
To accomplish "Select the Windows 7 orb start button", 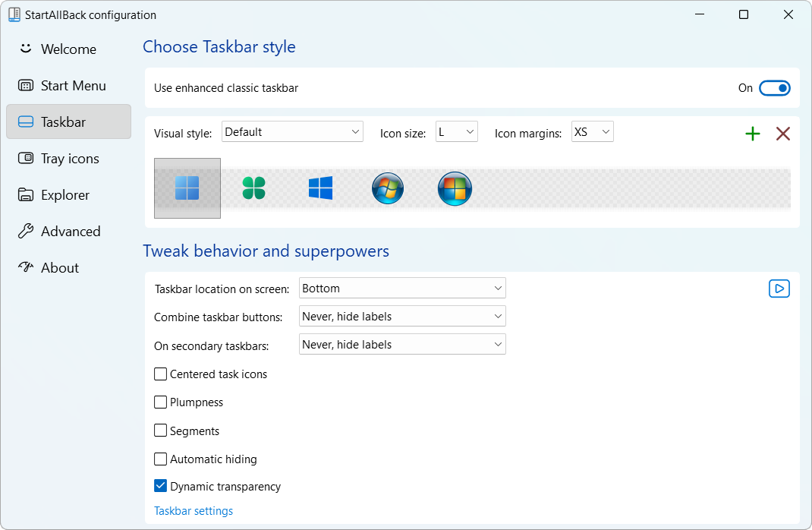I will (x=387, y=188).
